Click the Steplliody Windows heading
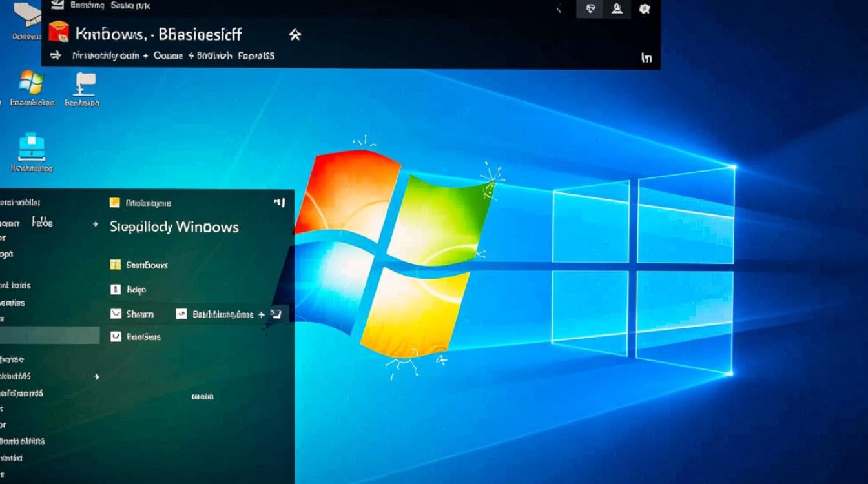 point(174,227)
